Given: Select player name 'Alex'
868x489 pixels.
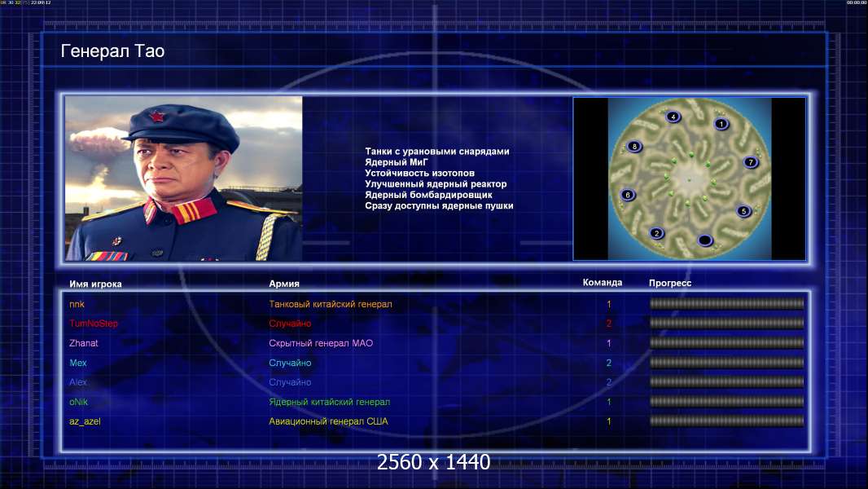Looking at the screenshot, I should pos(78,382).
